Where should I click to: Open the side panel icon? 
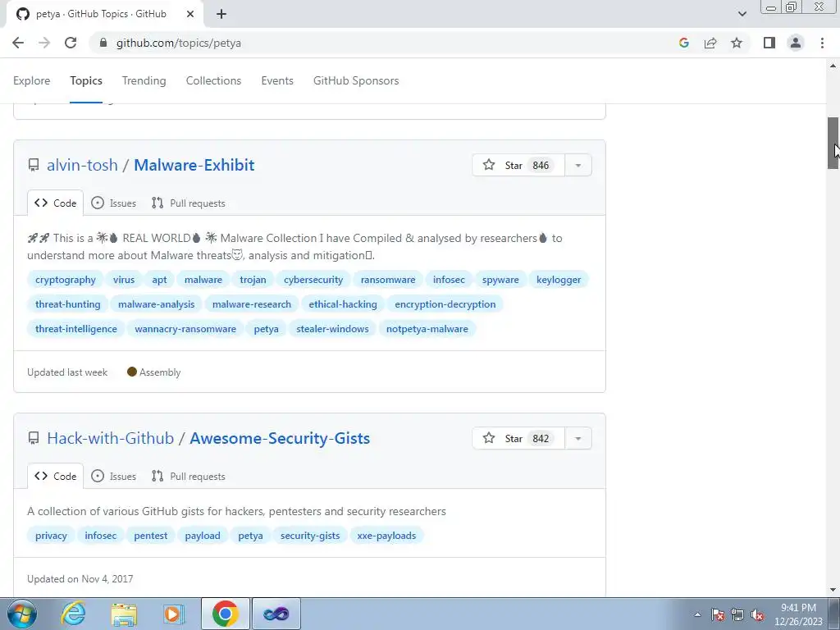click(x=769, y=43)
